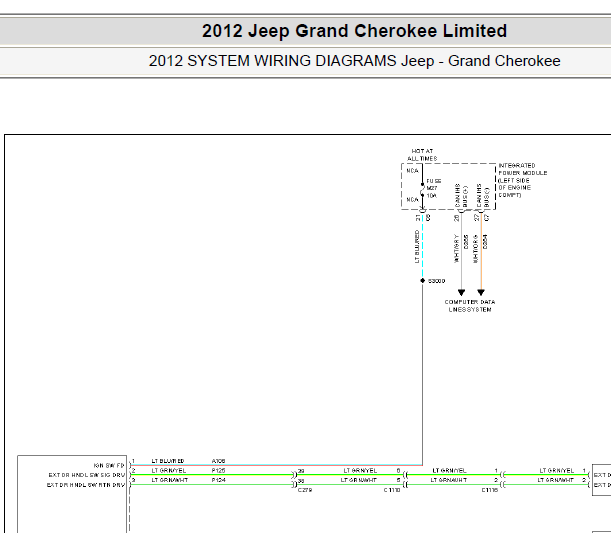Click the 'FUSE M27 10A' label
This screenshot has height=533, width=611.
(433, 188)
